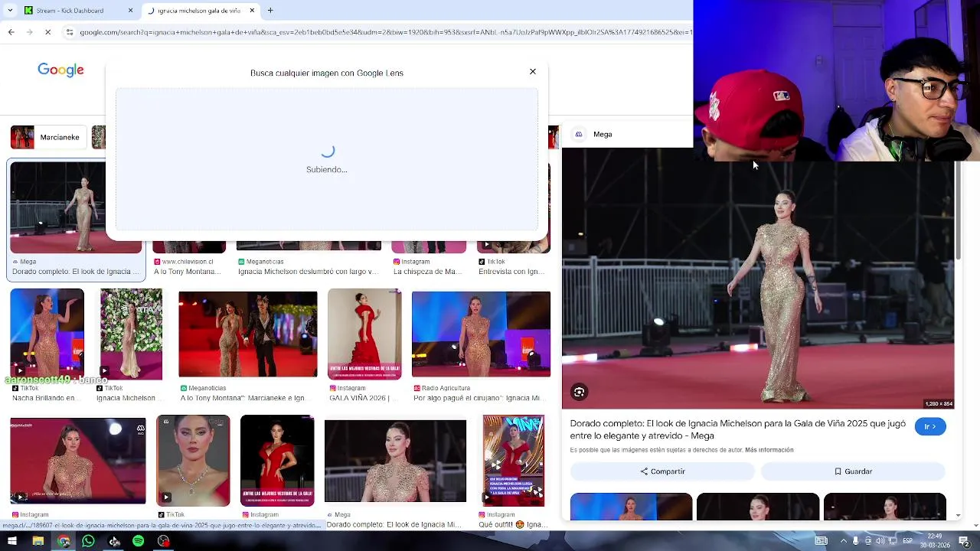
Task: Click Ignacia Michelson deslumbró con largo caption
Action: pos(308,272)
